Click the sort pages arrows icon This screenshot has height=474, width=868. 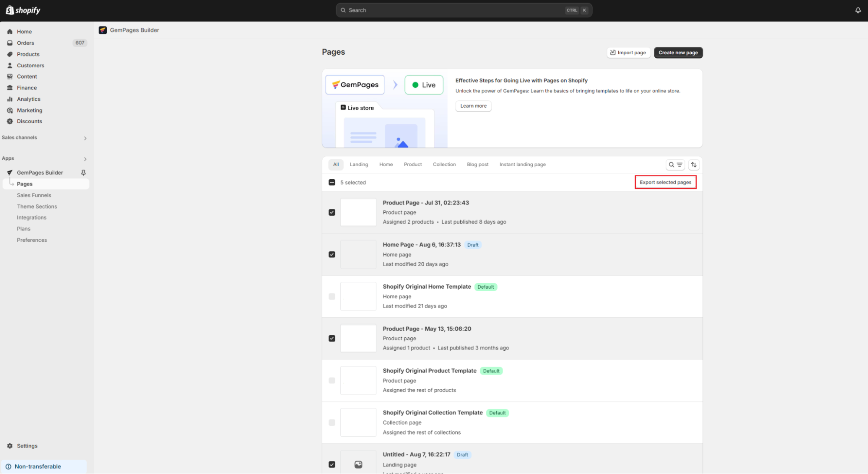click(693, 165)
